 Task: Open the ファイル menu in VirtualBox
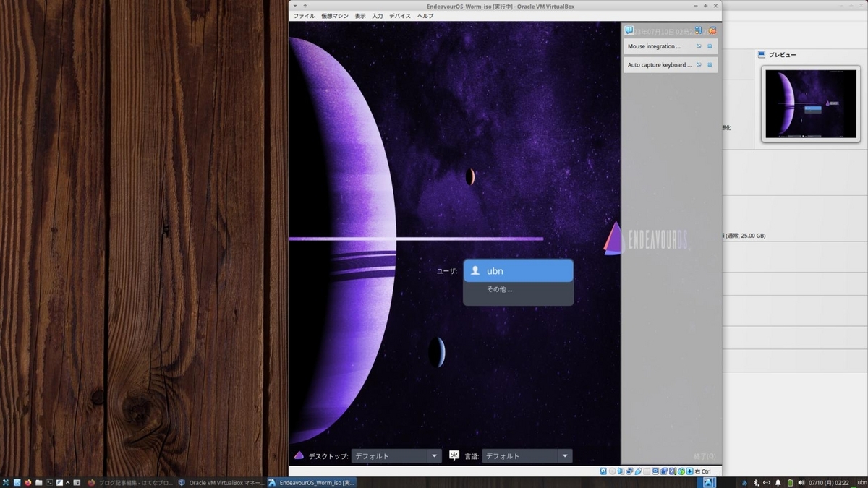pos(304,16)
